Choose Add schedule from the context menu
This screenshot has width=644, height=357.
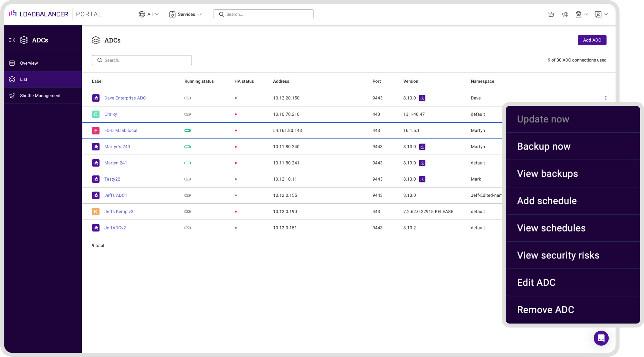tap(573, 201)
